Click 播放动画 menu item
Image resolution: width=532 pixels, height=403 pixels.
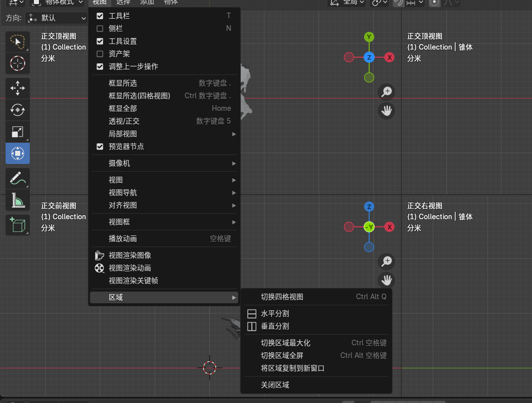[164, 238]
